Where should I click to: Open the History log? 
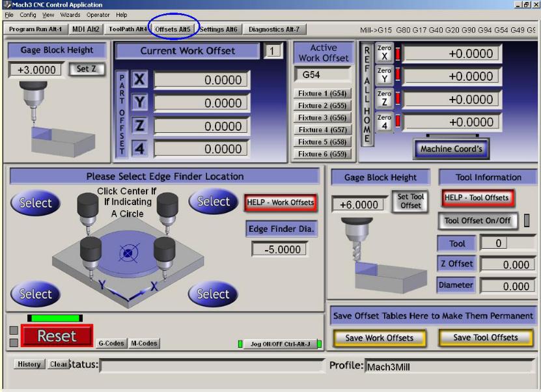(x=29, y=364)
